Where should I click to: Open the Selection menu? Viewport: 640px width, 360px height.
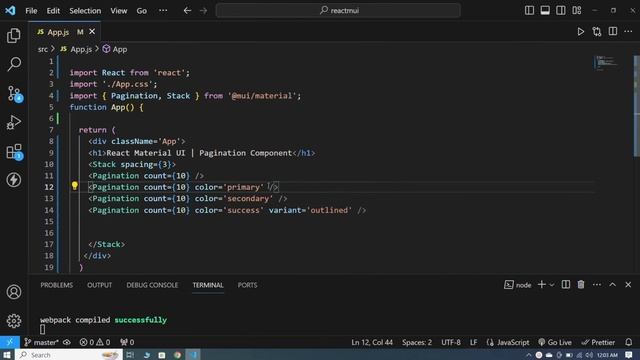coord(85,11)
